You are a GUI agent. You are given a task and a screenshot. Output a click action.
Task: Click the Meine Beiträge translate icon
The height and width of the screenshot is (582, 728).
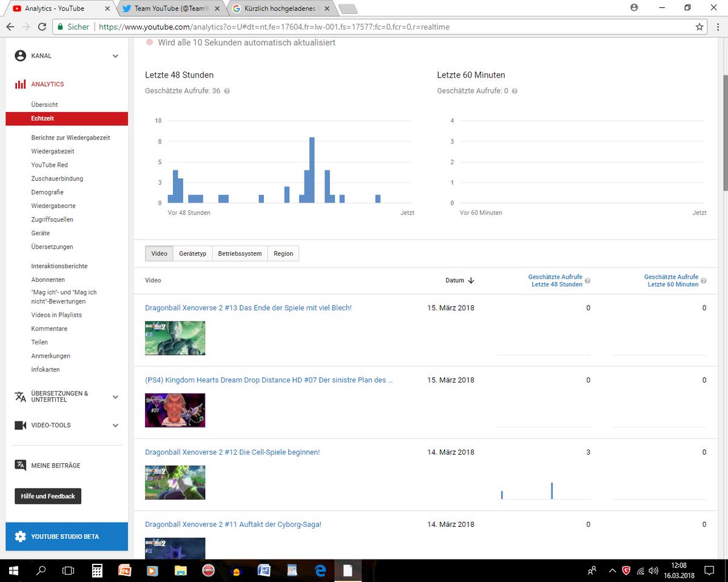click(21, 465)
